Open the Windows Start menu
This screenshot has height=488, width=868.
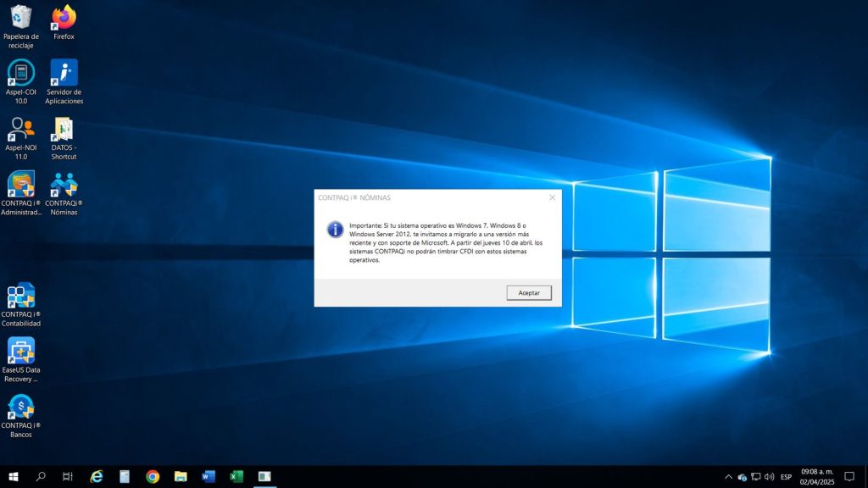(x=14, y=476)
